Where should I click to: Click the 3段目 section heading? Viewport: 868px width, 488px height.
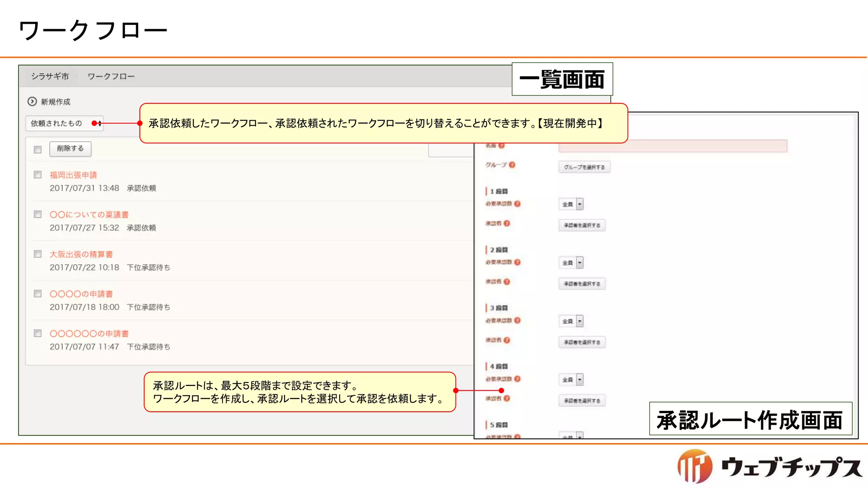[499, 308]
